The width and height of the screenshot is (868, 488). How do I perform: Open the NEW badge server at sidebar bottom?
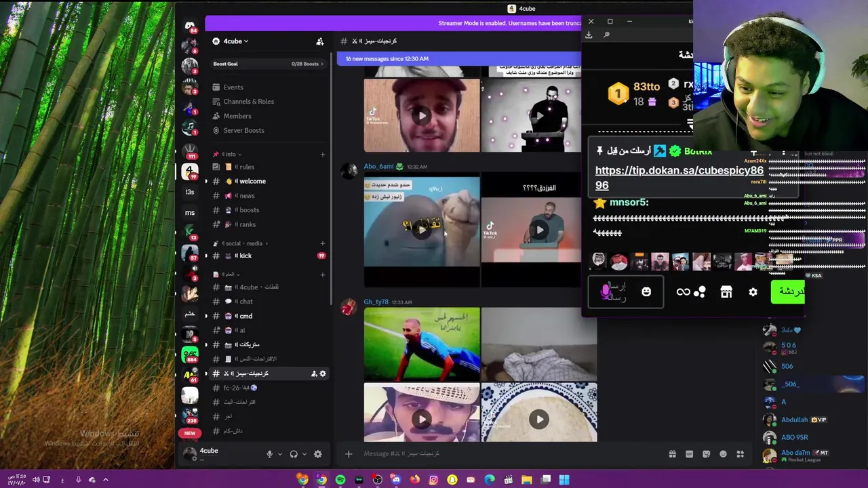coord(190,433)
